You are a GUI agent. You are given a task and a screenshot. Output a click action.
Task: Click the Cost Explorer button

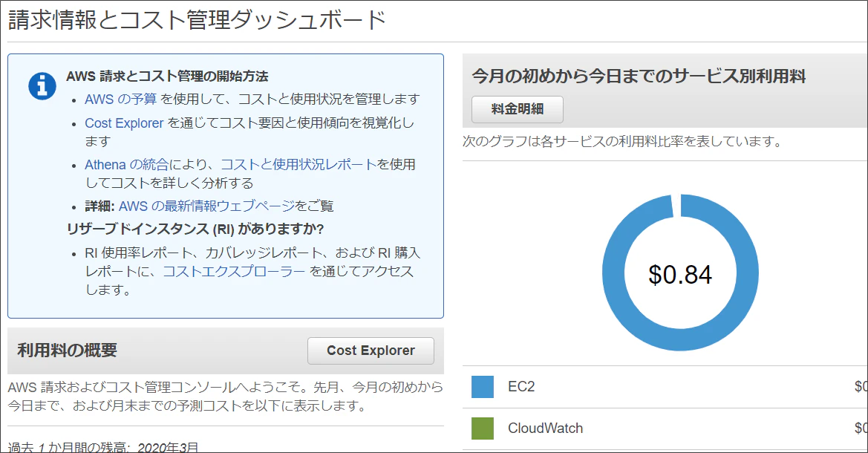[x=371, y=351]
